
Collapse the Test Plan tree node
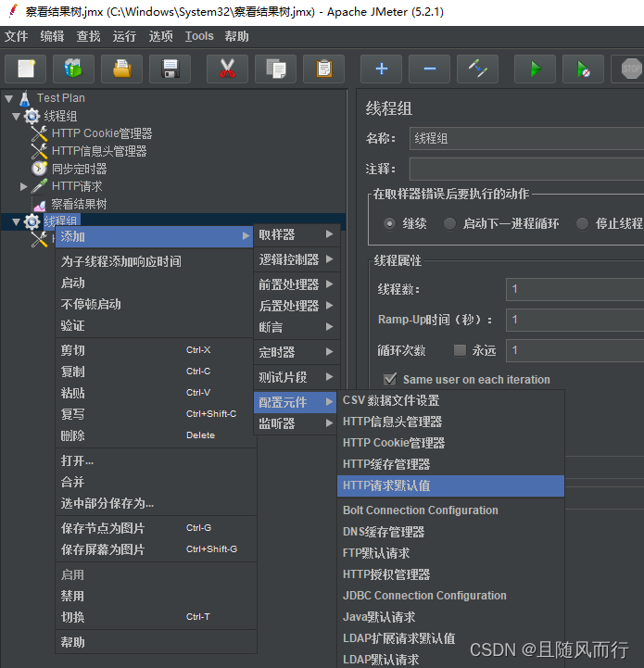(9, 99)
